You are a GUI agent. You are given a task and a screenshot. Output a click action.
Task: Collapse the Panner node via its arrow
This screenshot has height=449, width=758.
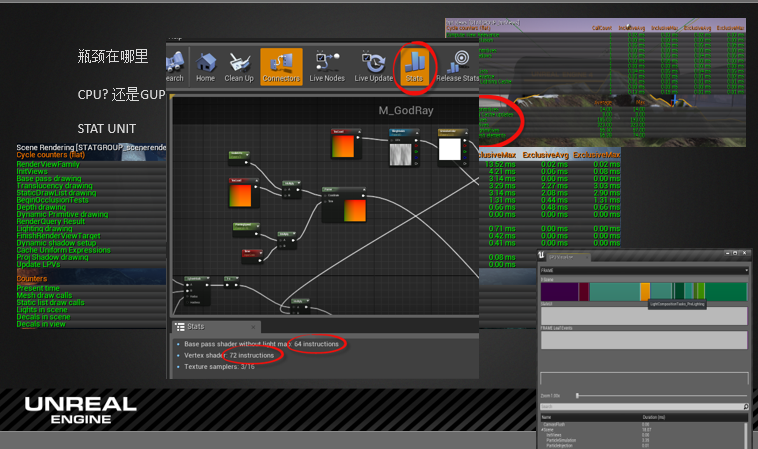(363, 189)
